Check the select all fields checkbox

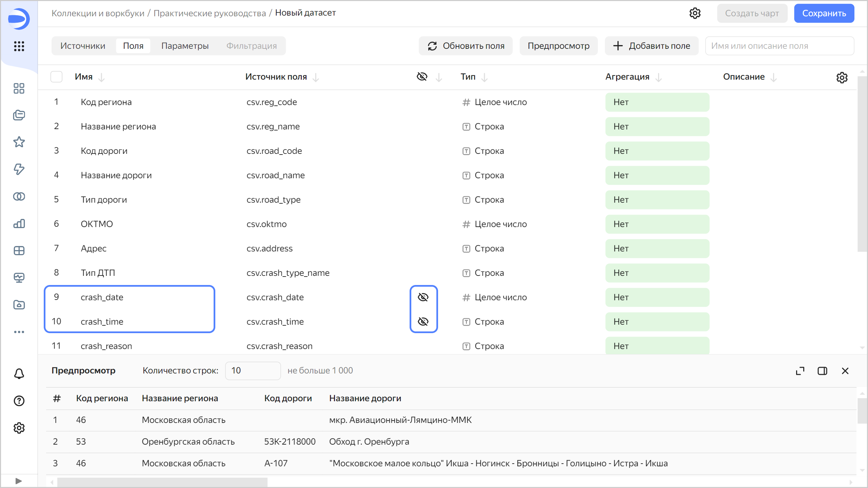pyautogui.click(x=56, y=77)
